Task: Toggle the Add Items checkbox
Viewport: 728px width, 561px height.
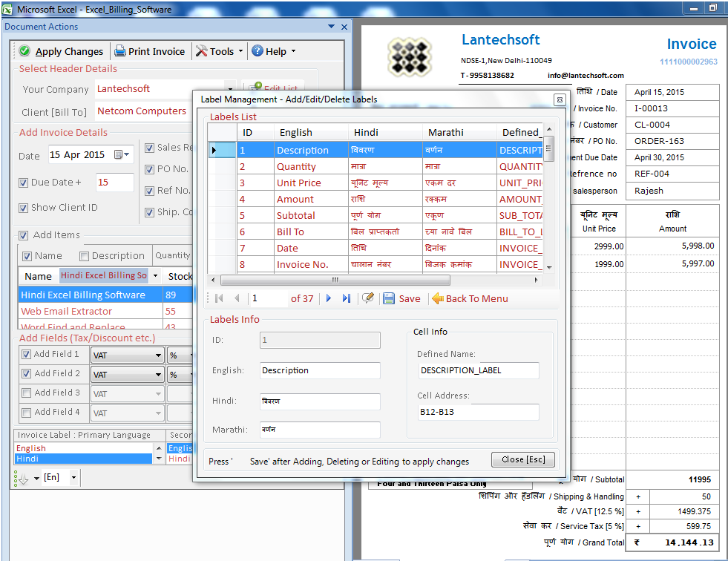Action: [x=23, y=235]
